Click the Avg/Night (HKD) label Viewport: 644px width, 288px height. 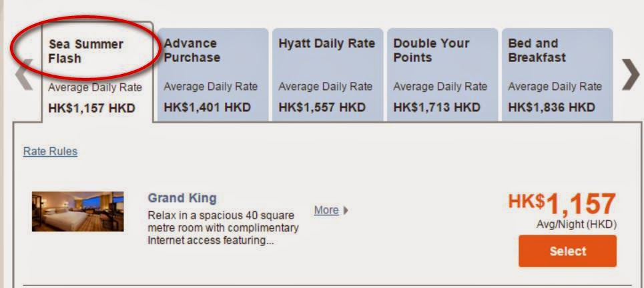point(576,225)
